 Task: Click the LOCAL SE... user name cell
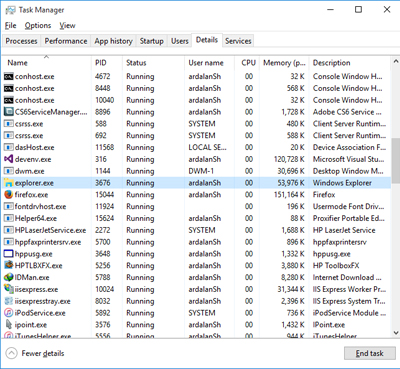click(207, 147)
